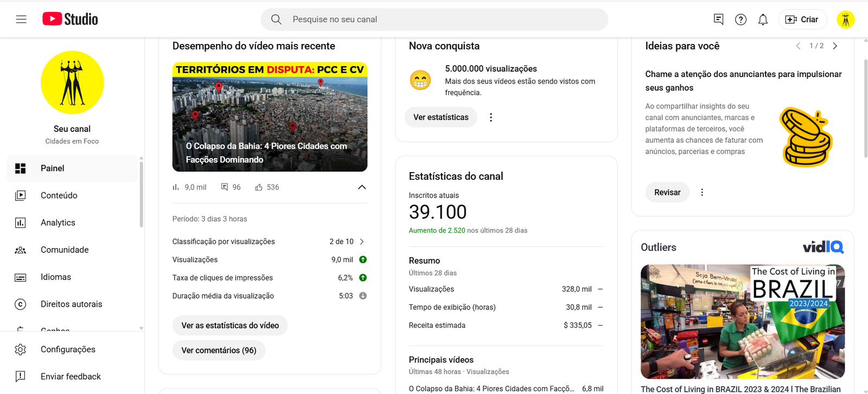Open top video O Colapso da Bahia link
This screenshot has height=394, width=868.
pyautogui.click(x=492, y=389)
